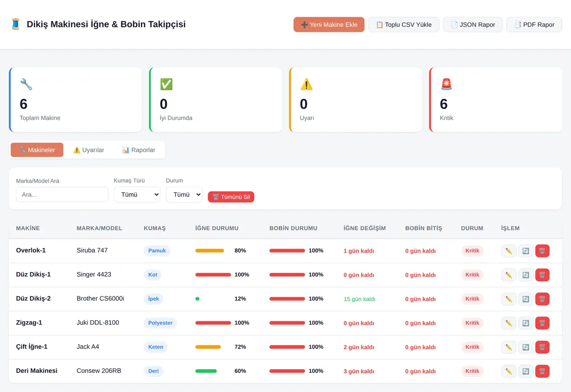Remove Düz Dikiş-2 via its trash icon
The width and height of the screenshot is (571, 392).
542,299
